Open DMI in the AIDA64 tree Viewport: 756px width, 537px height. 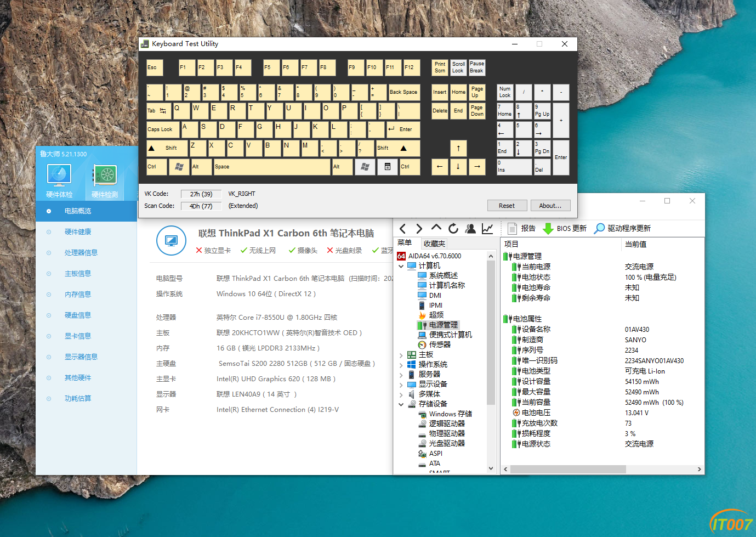435,295
